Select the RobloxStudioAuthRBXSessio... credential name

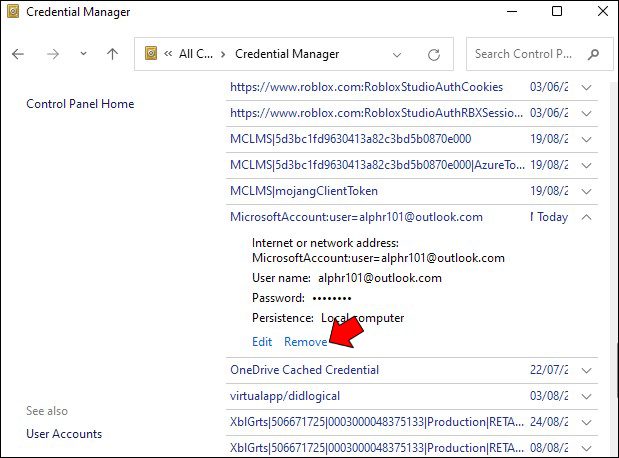(376, 113)
